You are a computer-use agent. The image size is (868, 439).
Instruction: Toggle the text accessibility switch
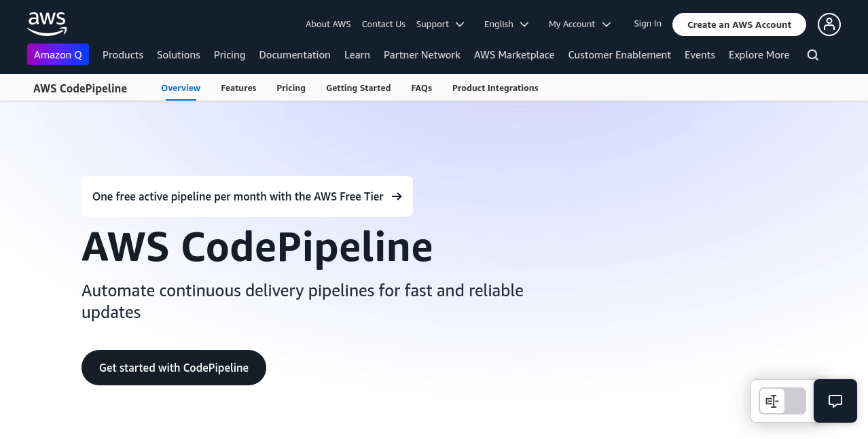pyautogui.click(x=782, y=401)
